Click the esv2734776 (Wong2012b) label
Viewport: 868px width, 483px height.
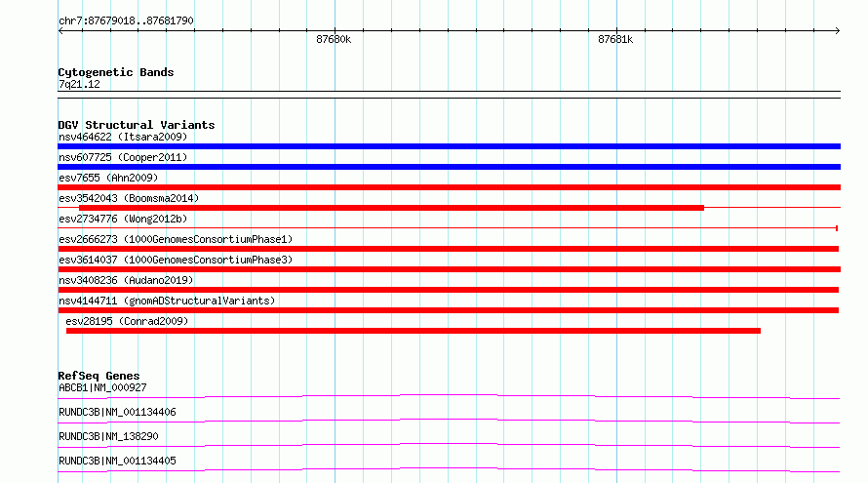pyautogui.click(x=123, y=219)
